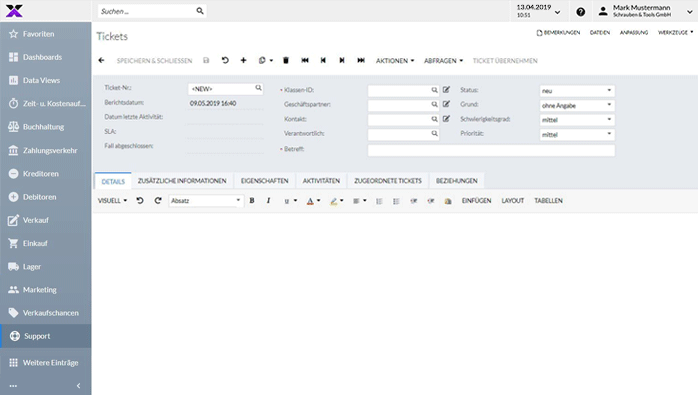Switch to Eigenschaften tab
The height and width of the screenshot is (395, 698).
264,181
